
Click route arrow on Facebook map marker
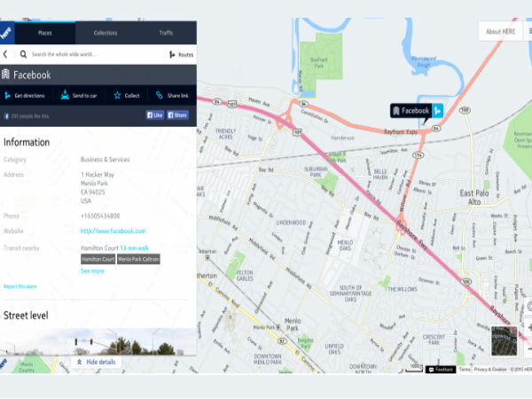(438, 111)
